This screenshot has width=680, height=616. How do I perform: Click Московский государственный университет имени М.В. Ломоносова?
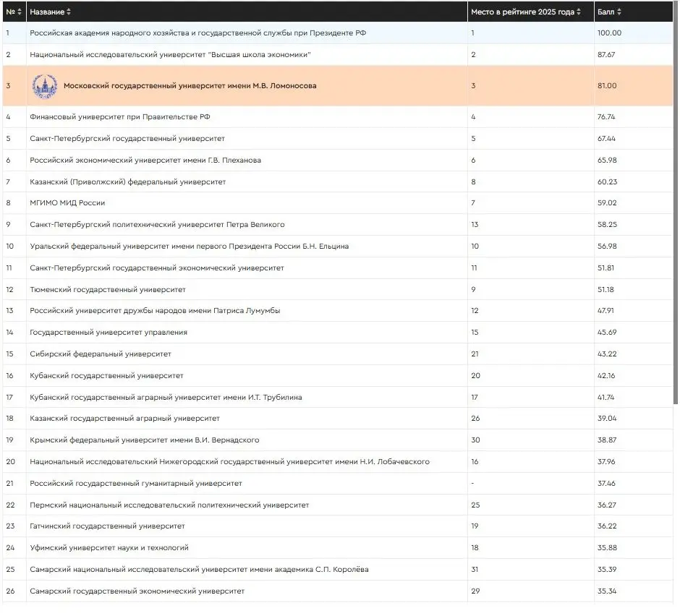click(x=190, y=86)
